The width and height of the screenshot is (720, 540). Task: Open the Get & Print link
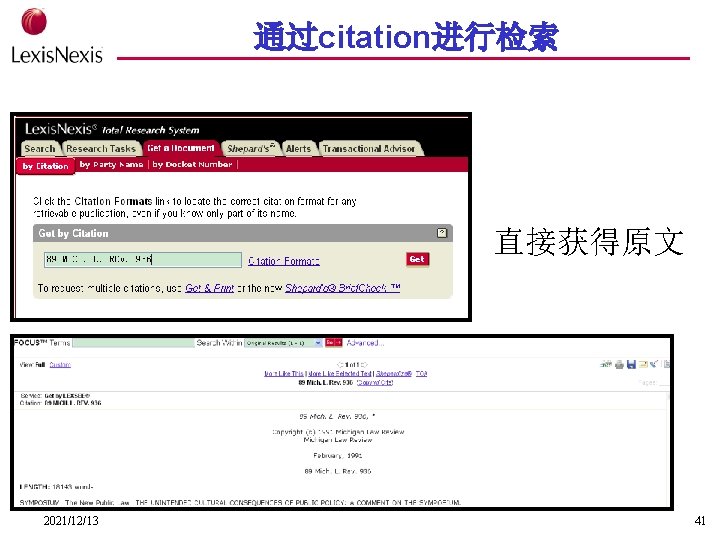pos(209,288)
